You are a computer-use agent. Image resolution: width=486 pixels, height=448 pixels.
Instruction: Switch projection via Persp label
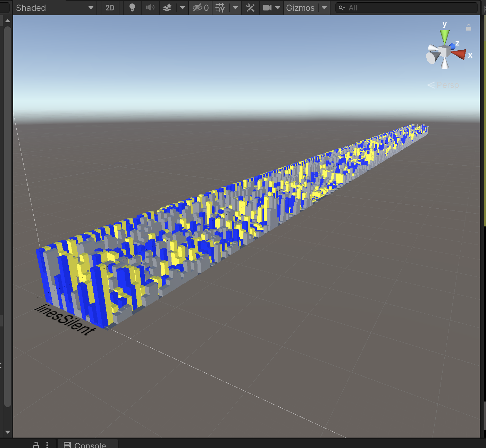(x=447, y=85)
